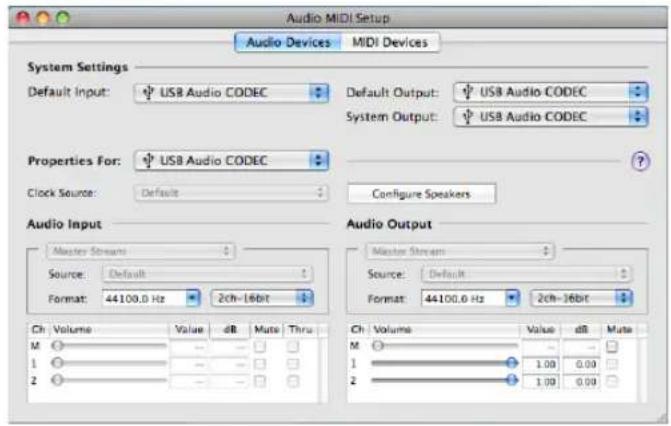
Task: Click the yellow minimize window button
Action: pos(43,18)
